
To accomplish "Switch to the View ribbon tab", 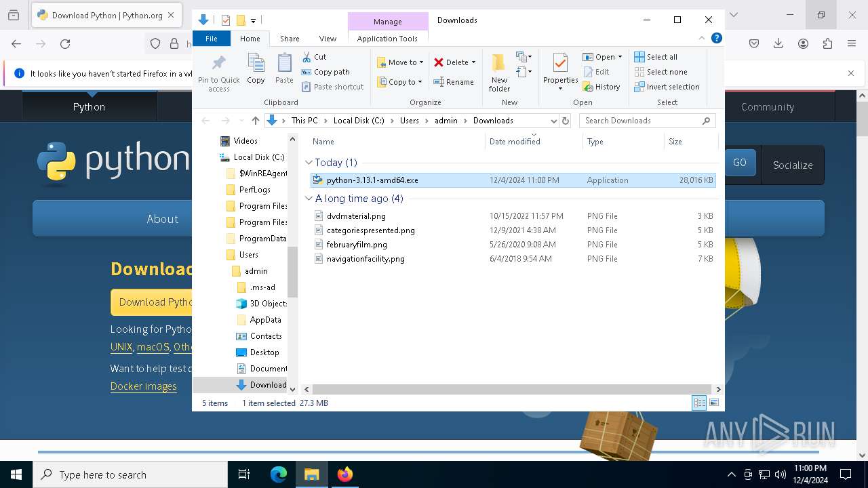I will click(x=328, y=39).
